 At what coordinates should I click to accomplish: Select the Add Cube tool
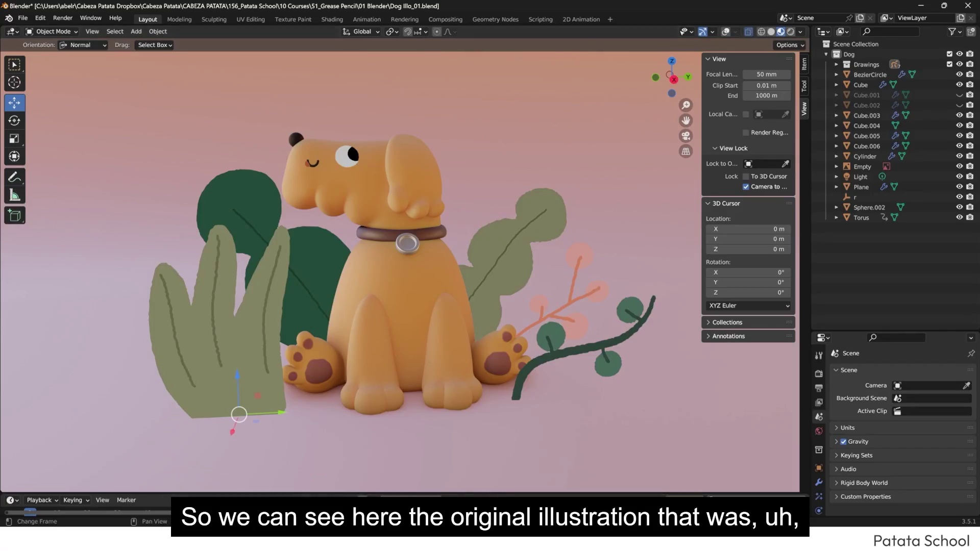pyautogui.click(x=14, y=216)
